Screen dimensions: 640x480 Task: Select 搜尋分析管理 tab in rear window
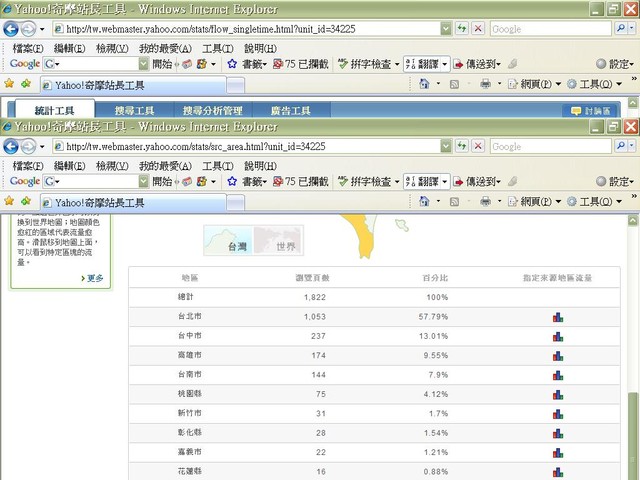(x=213, y=110)
